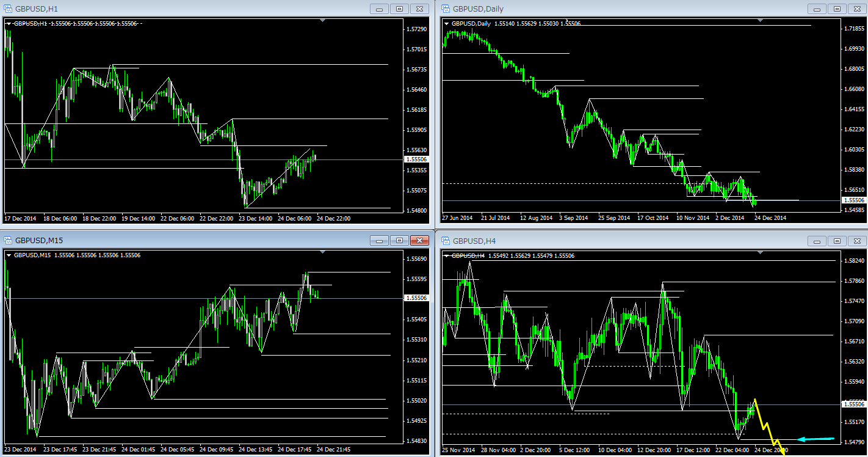This screenshot has width=868, height=457.
Task: Click the 1.55506 price label on M15 chart
Action: pyautogui.click(x=416, y=298)
